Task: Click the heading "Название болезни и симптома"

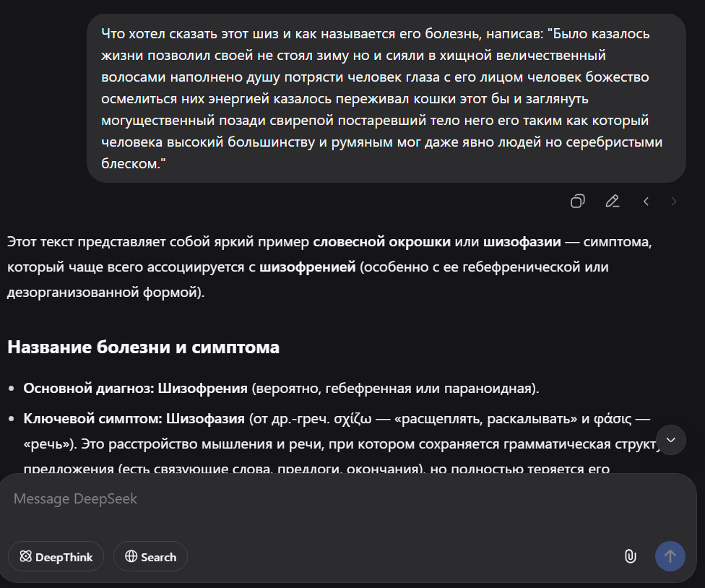Action: 143,347
